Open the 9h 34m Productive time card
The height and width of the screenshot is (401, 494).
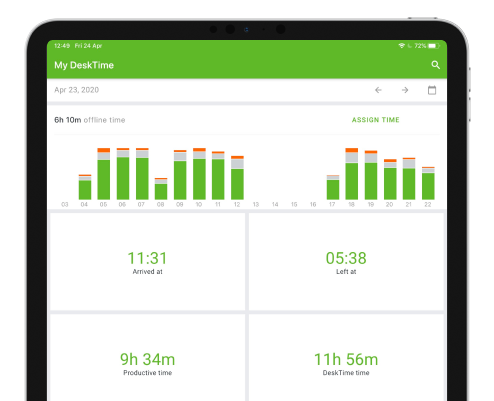tap(147, 358)
